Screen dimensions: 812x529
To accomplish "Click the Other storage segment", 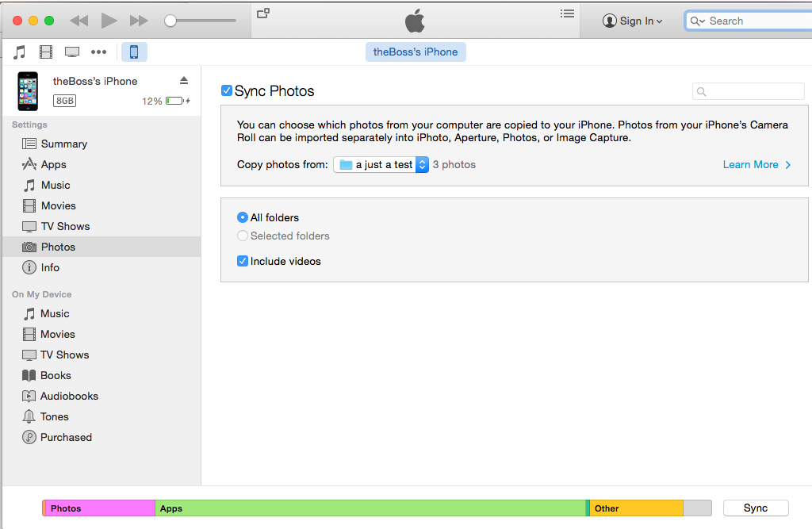I will click(x=637, y=508).
